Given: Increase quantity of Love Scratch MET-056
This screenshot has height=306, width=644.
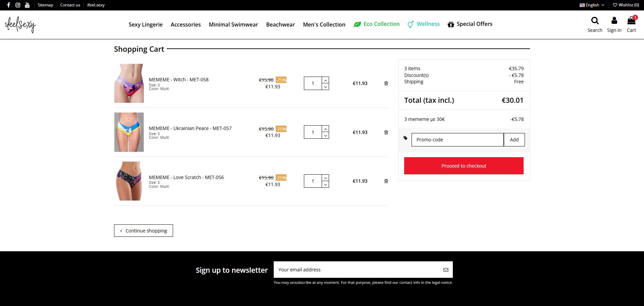Looking at the screenshot, I should [x=325, y=178].
